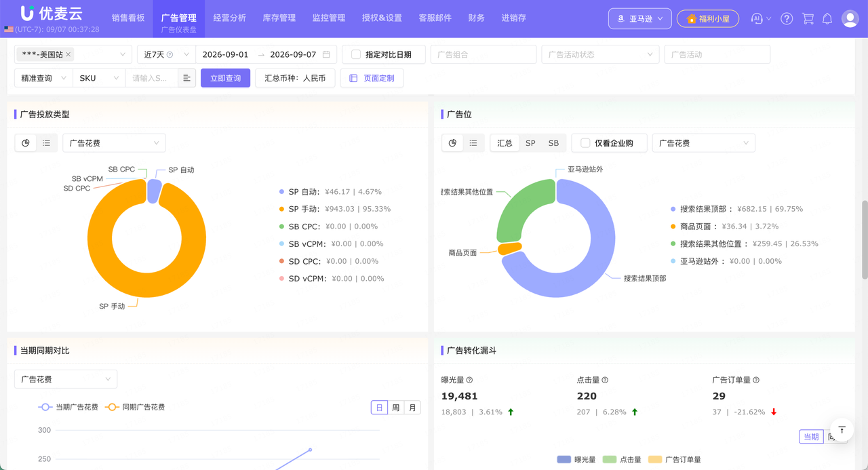Switch 广告位 to pie chart view
The height and width of the screenshot is (470, 868).
pos(453,143)
